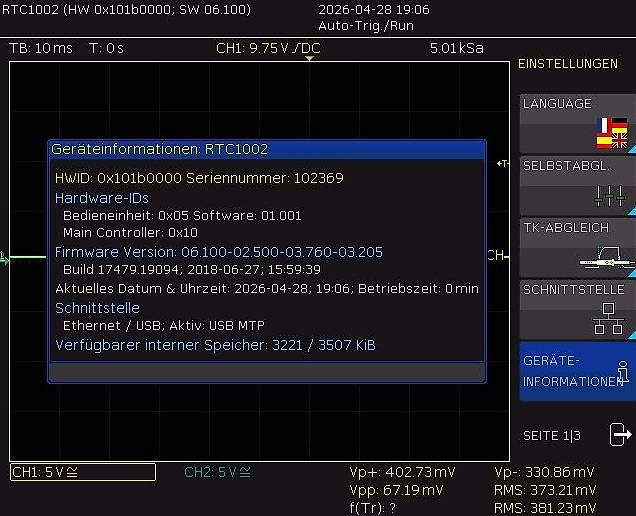This screenshot has width=636, height=516.
Task: Click CH1: 9.75 V trigger level readout
Action: (269, 48)
